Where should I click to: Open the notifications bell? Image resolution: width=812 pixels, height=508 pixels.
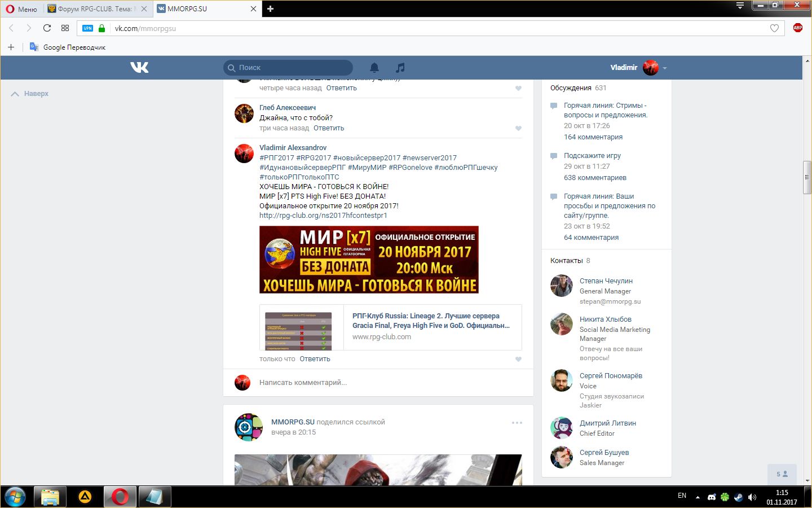point(374,68)
